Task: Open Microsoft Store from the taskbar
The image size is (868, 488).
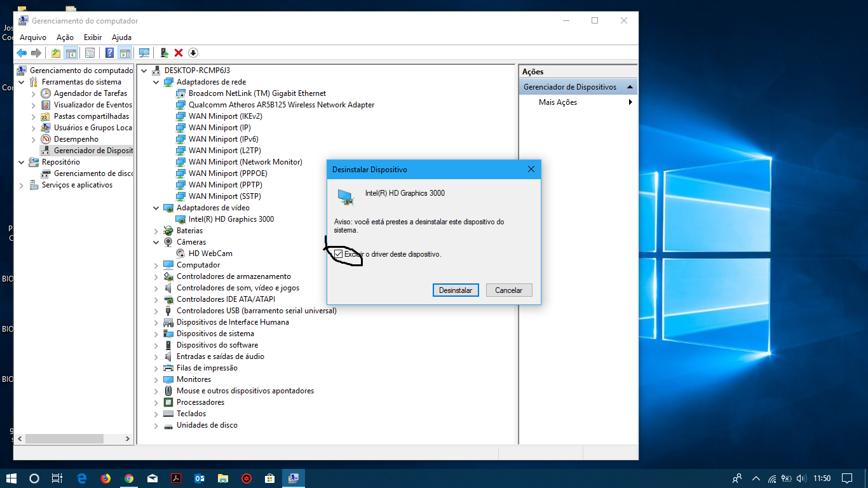Action: click(269, 478)
